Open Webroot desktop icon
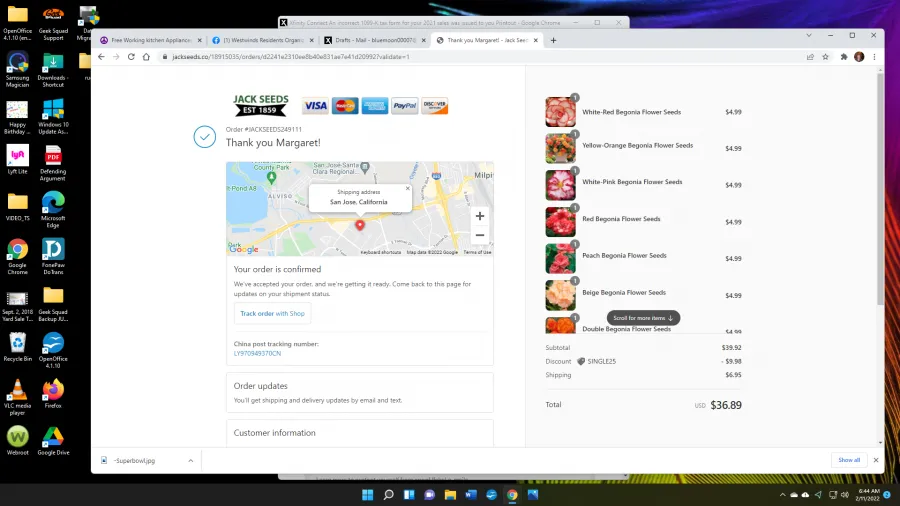Viewport: 900px width, 506px height. click(17, 441)
